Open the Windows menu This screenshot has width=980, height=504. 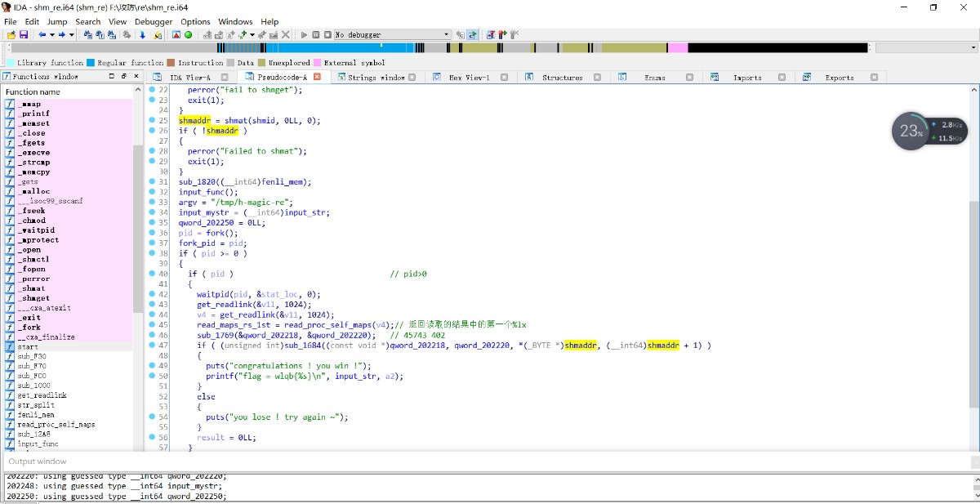point(235,21)
